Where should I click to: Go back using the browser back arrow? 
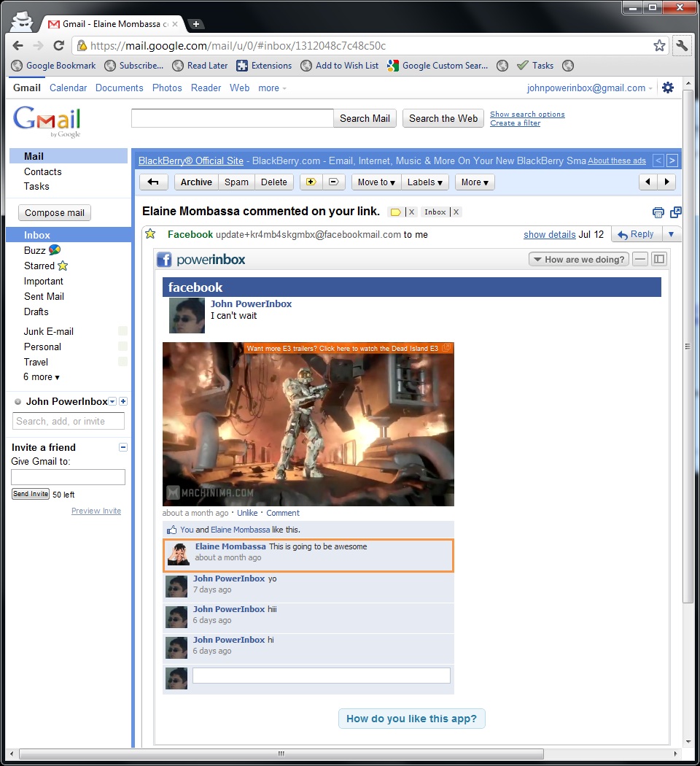(18, 46)
